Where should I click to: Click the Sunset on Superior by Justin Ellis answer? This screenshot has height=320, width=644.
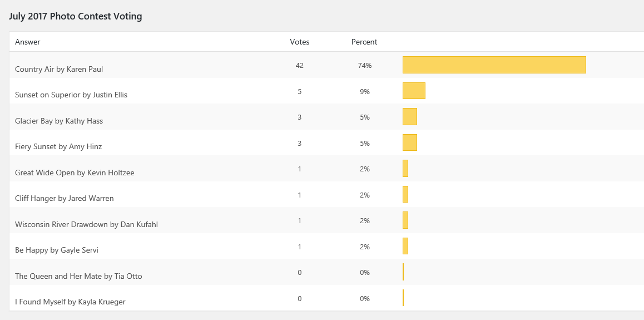(71, 95)
